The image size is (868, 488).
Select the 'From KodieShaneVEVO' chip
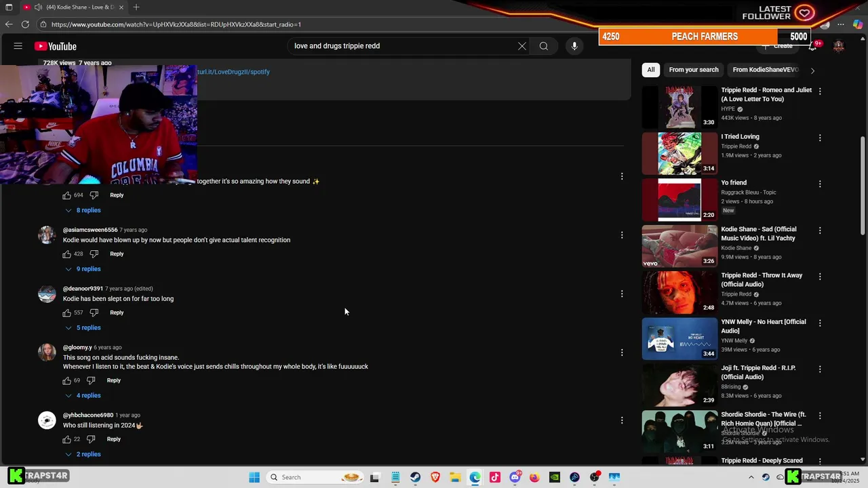click(x=766, y=70)
